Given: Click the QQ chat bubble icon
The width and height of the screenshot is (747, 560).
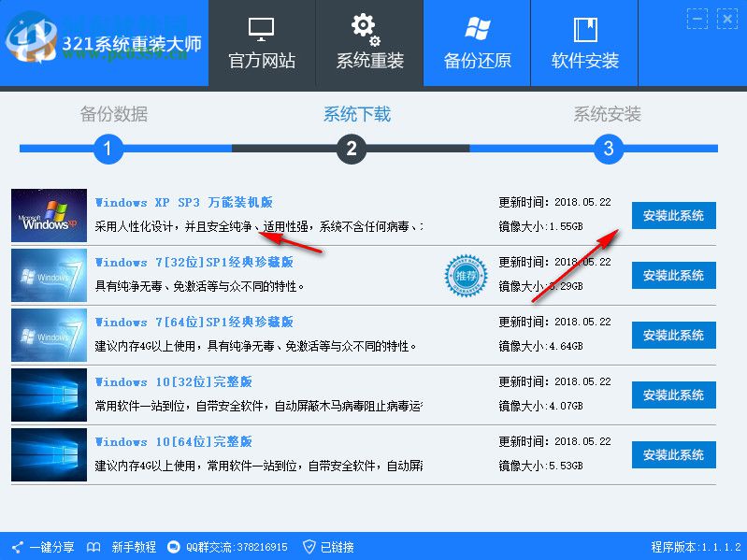Looking at the screenshot, I should [174, 547].
